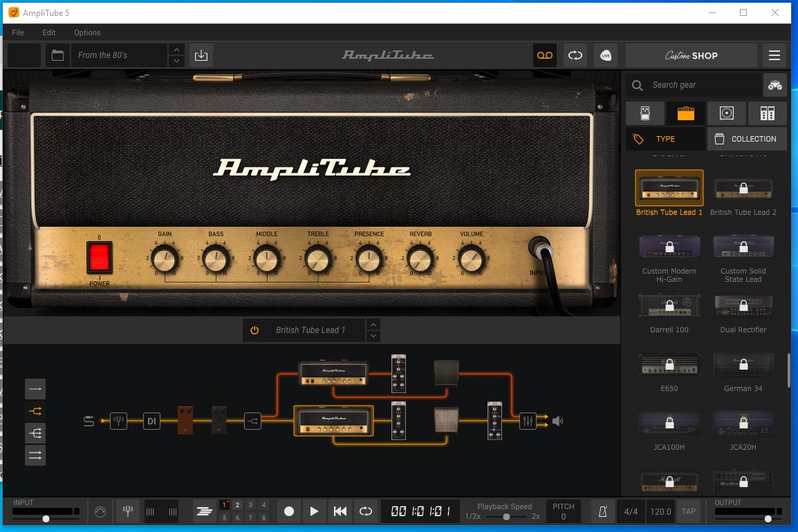Open the Options menu
The width and height of the screenshot is (798, 532).
tap(87, 32)
